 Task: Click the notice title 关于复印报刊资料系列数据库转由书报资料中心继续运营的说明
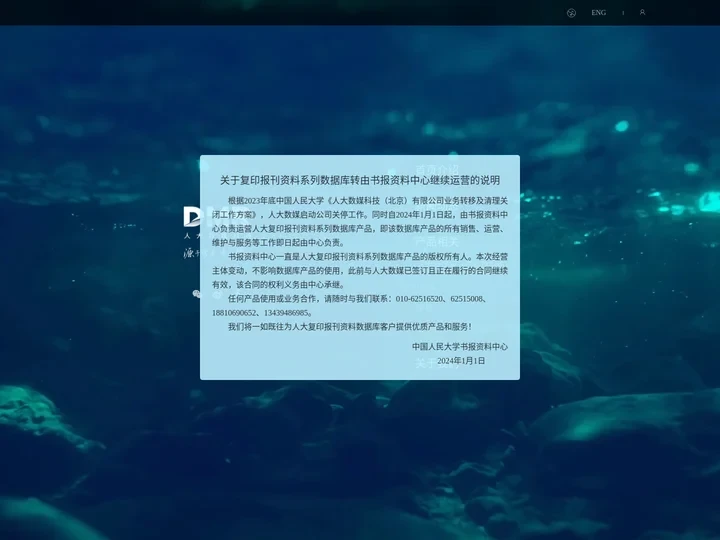(x=360, y=180)
